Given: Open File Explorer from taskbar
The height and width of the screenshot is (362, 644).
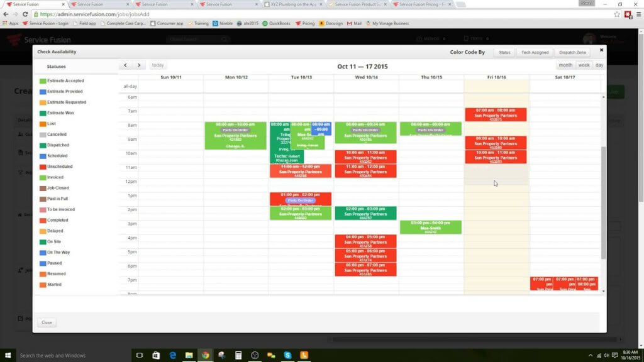Looking at the screenshot, I should (189, 356).
